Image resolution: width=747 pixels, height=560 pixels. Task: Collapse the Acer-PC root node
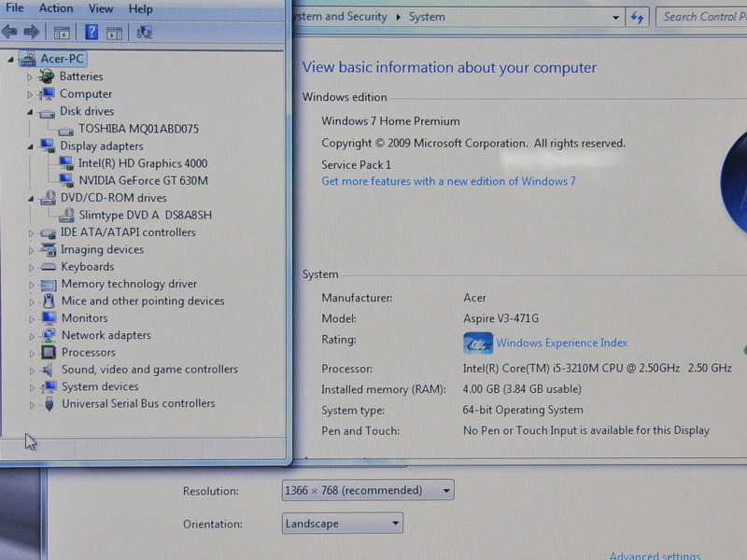coord(10,60)
